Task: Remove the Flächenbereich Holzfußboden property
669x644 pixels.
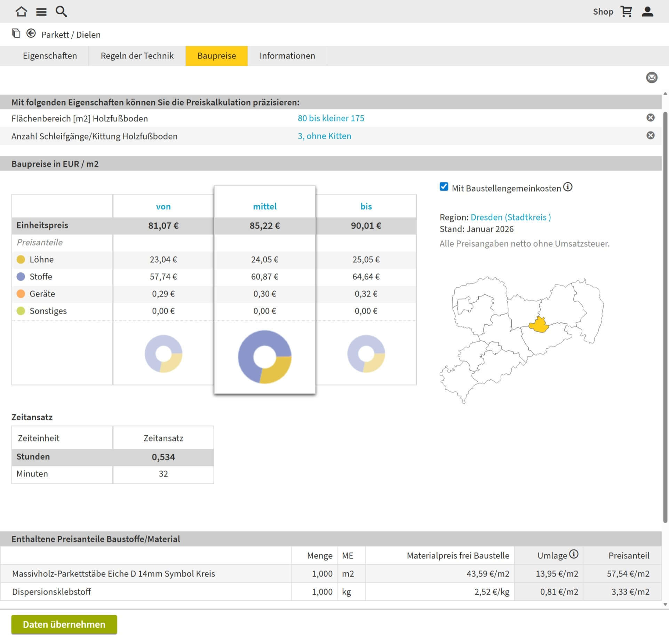Action: pos(650,118)
